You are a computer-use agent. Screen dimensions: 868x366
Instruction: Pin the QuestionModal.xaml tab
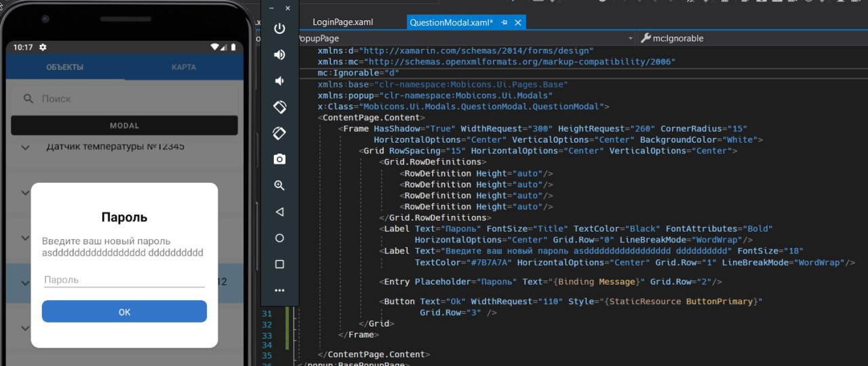pos(505,22)
